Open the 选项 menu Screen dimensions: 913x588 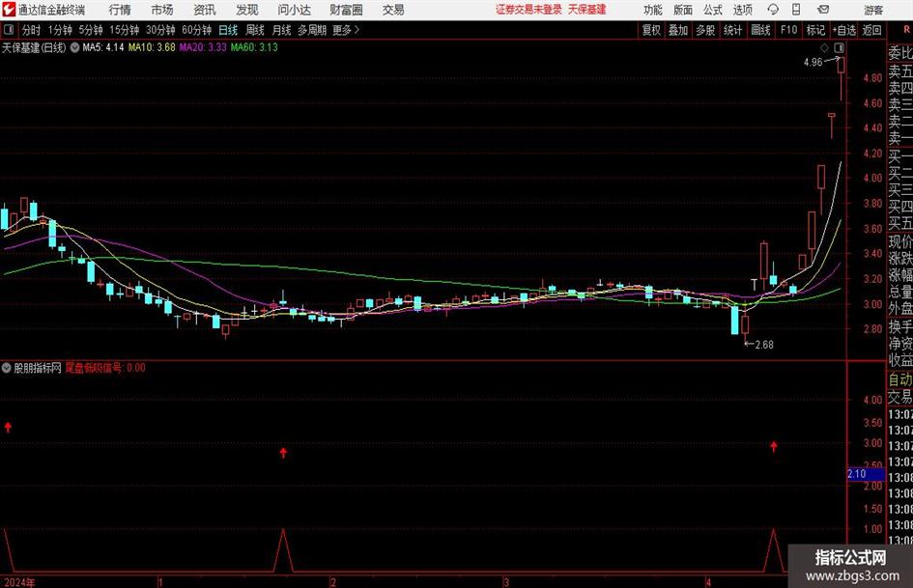pyautogui.click(x=742, y=10)
